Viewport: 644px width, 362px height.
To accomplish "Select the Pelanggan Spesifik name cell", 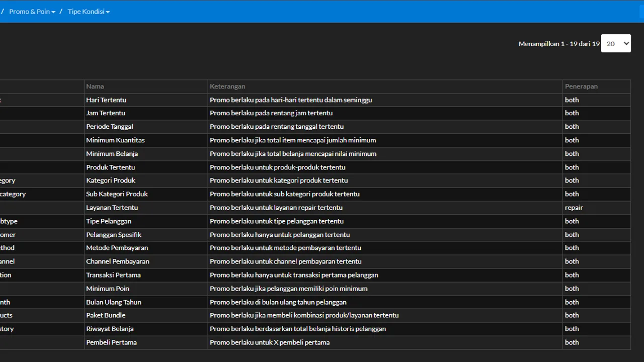I will pos(146,235).
